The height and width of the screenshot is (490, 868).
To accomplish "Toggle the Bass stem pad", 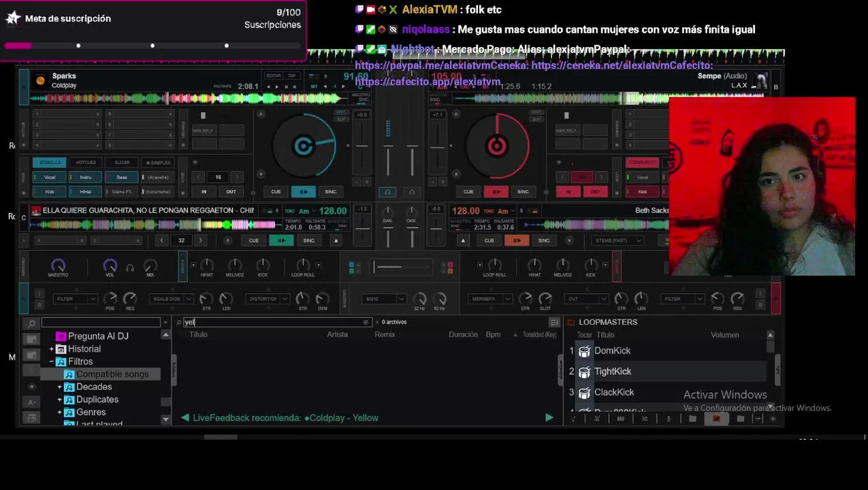I will [x=122, y=177].
